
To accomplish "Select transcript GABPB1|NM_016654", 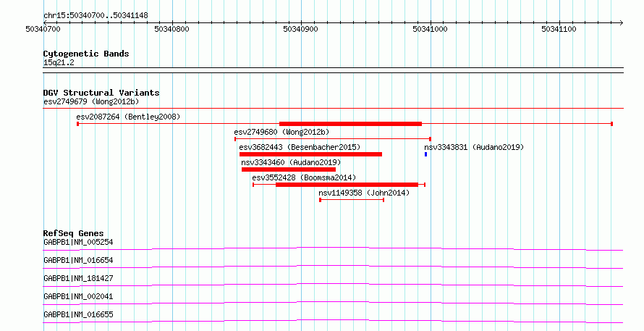I will click(x=78, y=260).
